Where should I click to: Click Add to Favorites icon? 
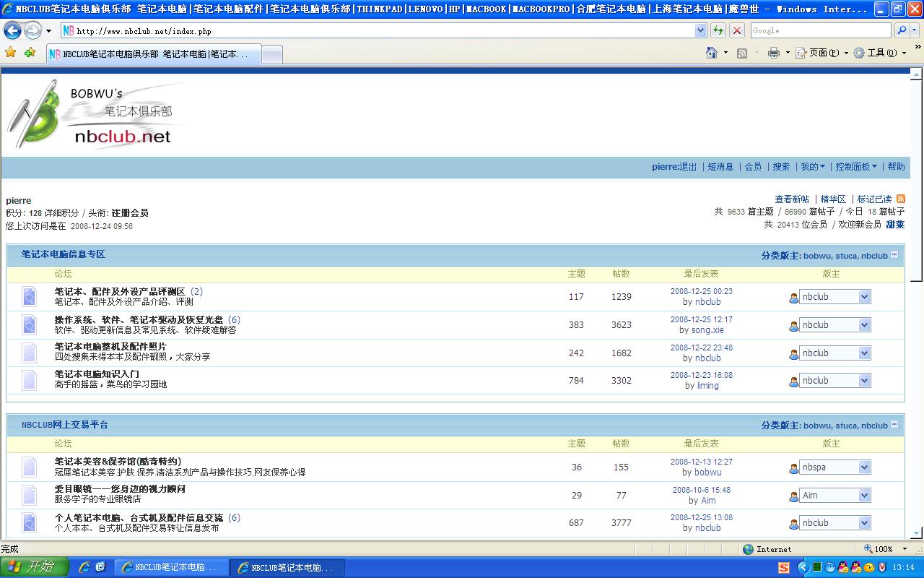pos(30,53)
